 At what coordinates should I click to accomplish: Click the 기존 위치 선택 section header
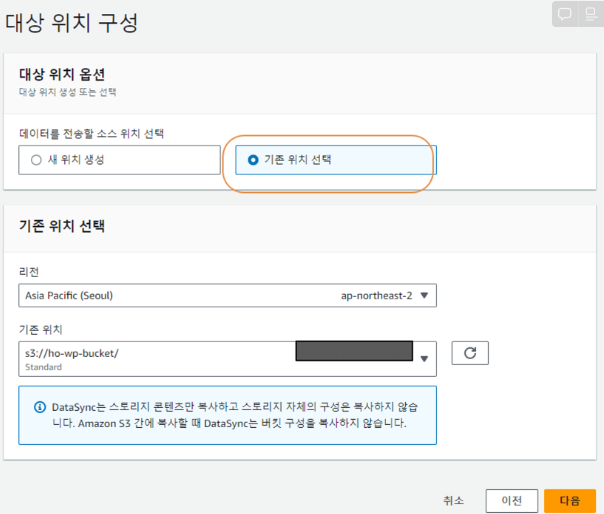[62, 226]
